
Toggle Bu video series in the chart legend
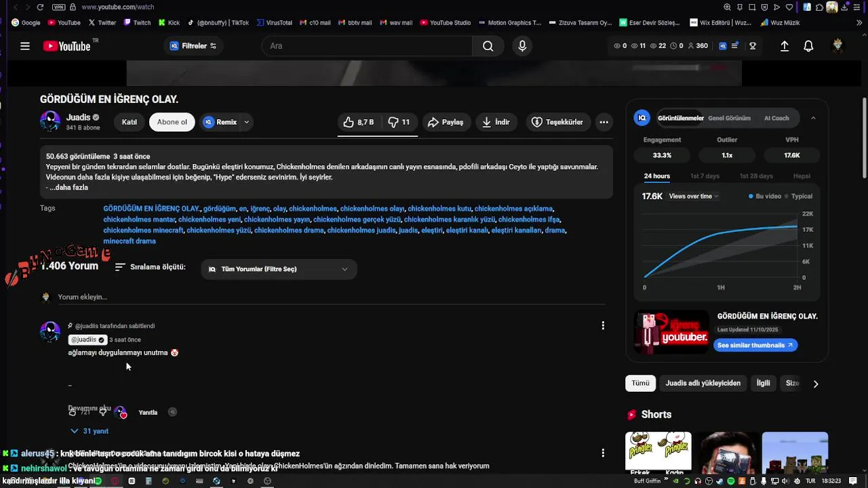(x=765, y=196)
